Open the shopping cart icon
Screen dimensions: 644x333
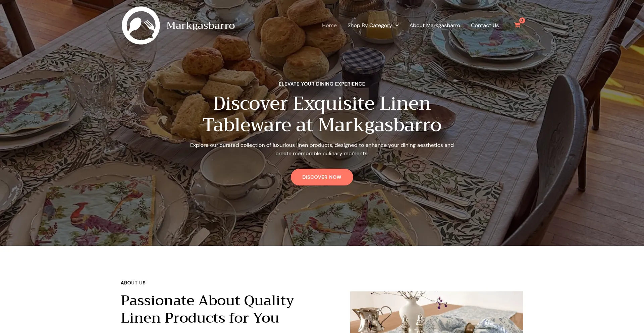517,25
